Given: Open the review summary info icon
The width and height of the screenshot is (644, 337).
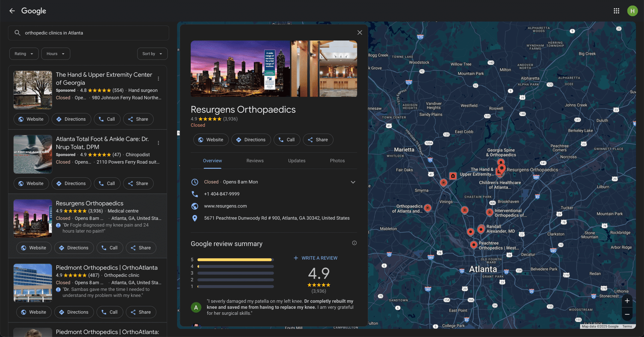Looking at the screenshot, I should [354, 243].
